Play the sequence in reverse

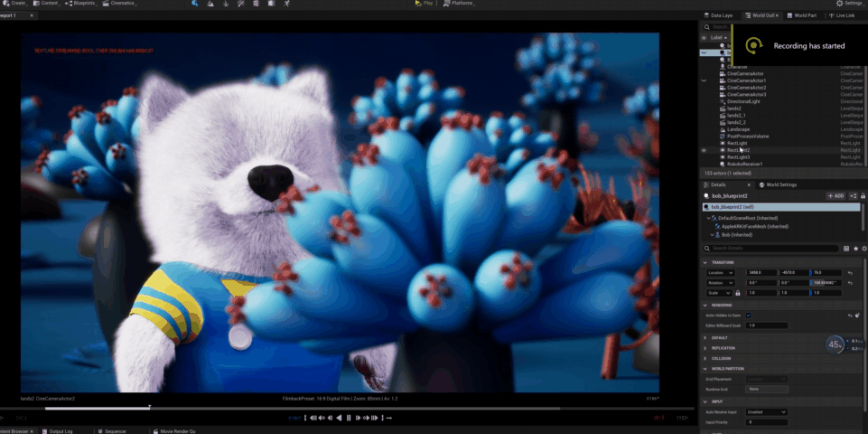pos(339,418)
